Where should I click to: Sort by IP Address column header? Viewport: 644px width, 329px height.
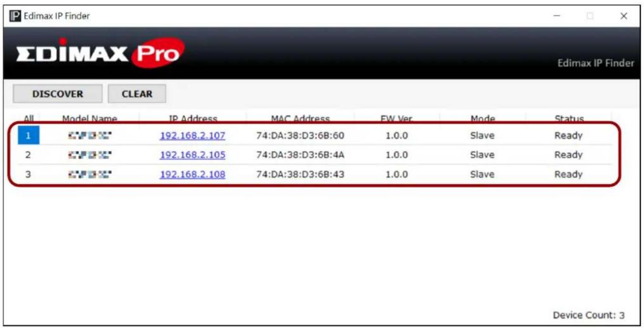(193, 119)
